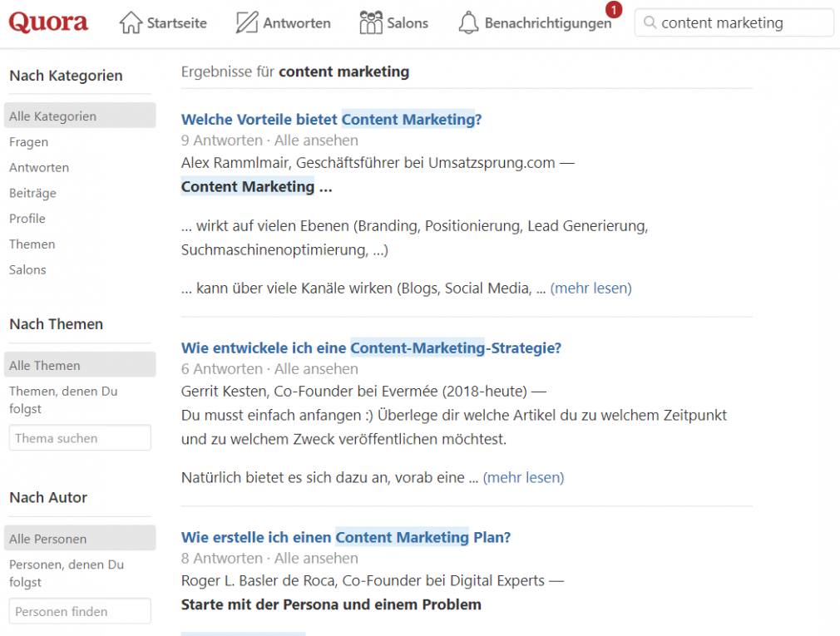This screenshot has width=840, height=636.
Task: Open question Wie erstelle ich Content Marketing Plan
Action: [x=346, y=538]
